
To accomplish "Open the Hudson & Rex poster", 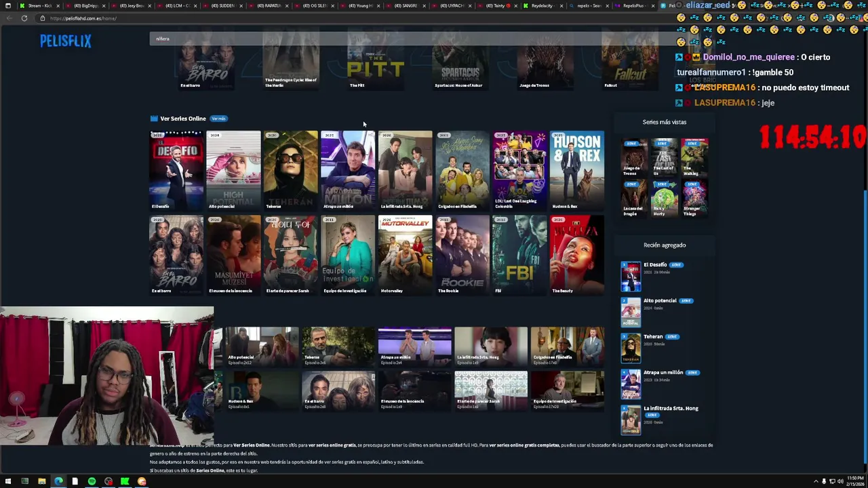I will click(x=576, y=170).
